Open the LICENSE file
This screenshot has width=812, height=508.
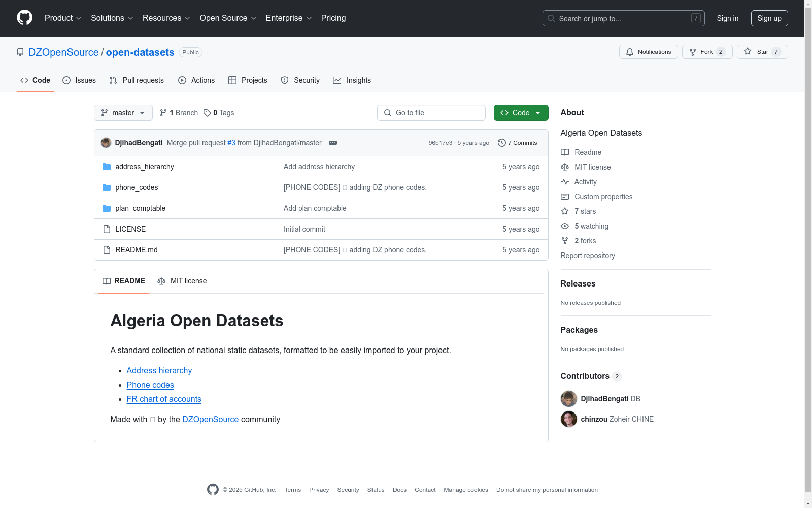(x=130, y=229)
